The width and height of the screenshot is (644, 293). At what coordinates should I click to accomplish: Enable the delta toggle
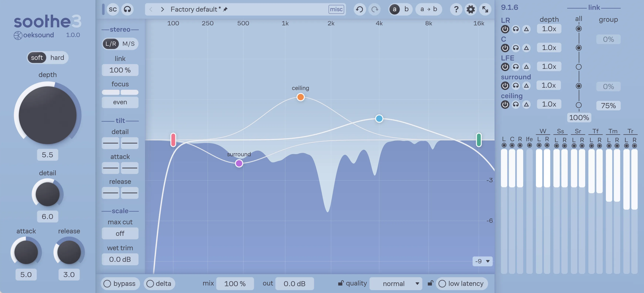pyautogui.click(x=159, y=284)
